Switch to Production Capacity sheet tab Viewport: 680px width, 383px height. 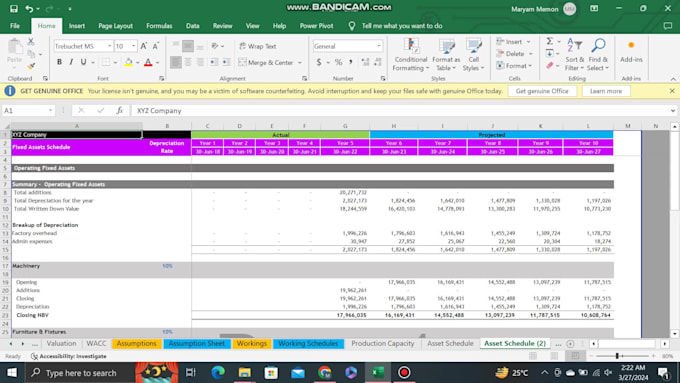382,343
